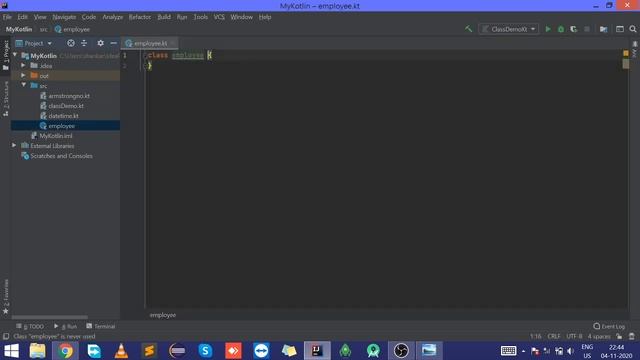The height and width of the screenshot is (360, 640).
Task: Run with coverage icon in the toolbar
Action: (x=573, y=29)
